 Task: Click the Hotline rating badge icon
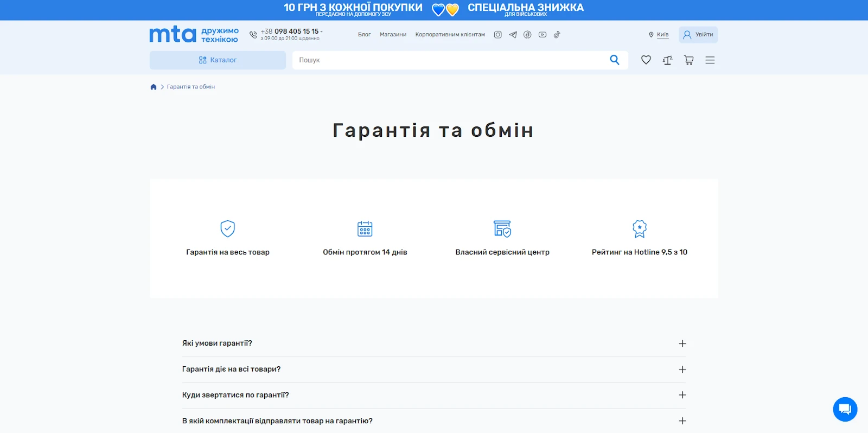[640, 229]
